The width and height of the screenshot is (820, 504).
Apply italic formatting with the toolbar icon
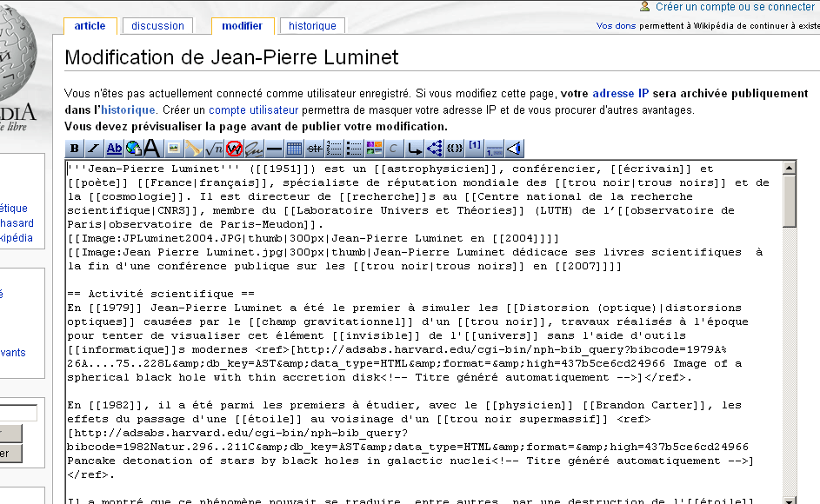pyautogui.click(x=93, y=148)
